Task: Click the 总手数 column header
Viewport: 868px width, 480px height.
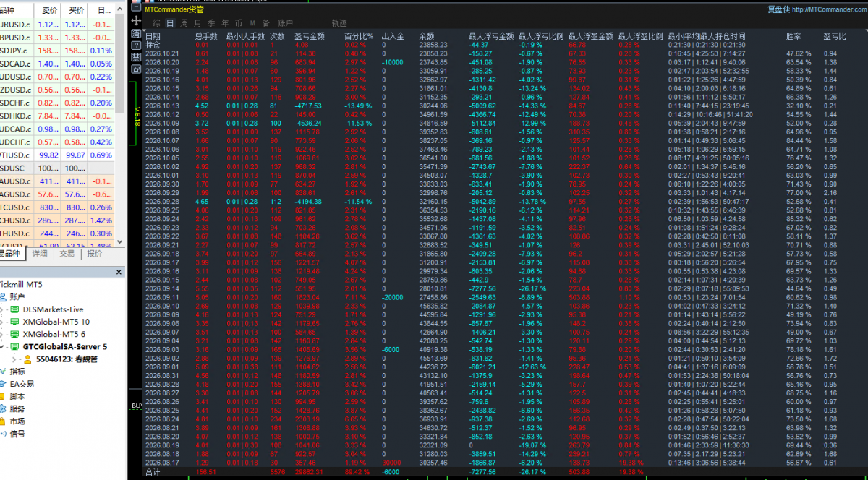Action: [x=206, y=35]
